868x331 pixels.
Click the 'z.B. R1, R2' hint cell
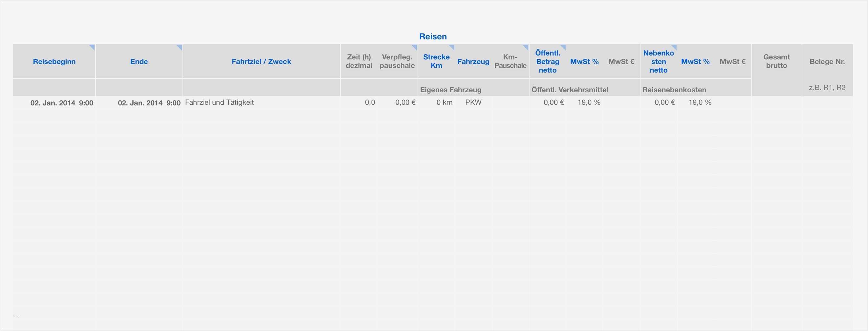tap(827, 88)
